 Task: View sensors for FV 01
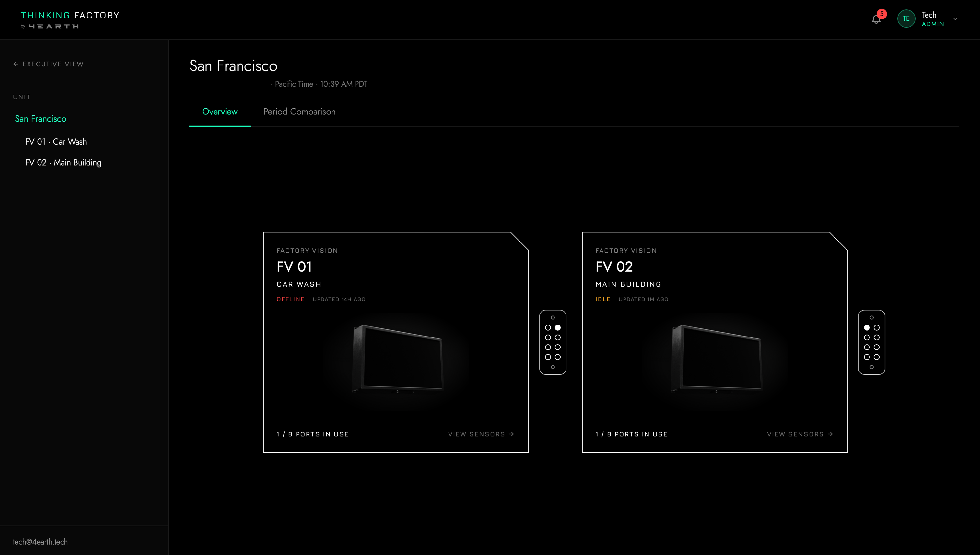tap(481, 434)
